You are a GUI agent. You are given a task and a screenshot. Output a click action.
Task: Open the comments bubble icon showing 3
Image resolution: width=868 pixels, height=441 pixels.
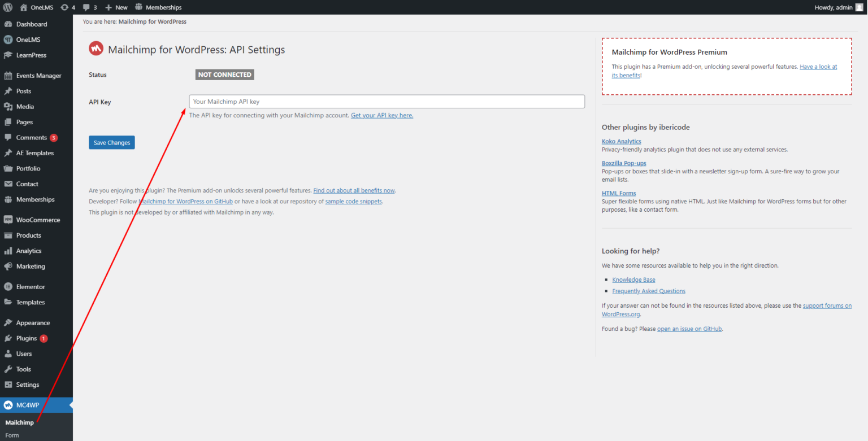(86, 7)
